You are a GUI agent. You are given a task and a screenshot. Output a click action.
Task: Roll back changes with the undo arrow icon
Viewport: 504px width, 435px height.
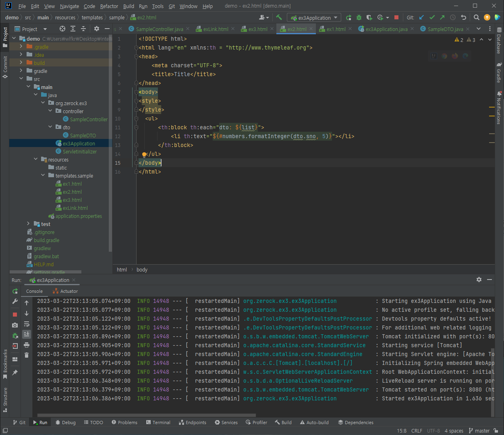coord(463,17)
